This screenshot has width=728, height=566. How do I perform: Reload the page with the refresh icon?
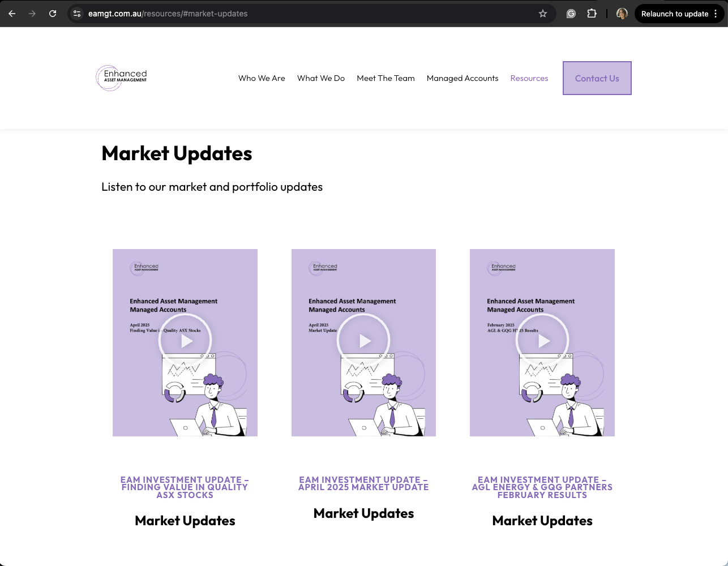[x=53, y=14]
